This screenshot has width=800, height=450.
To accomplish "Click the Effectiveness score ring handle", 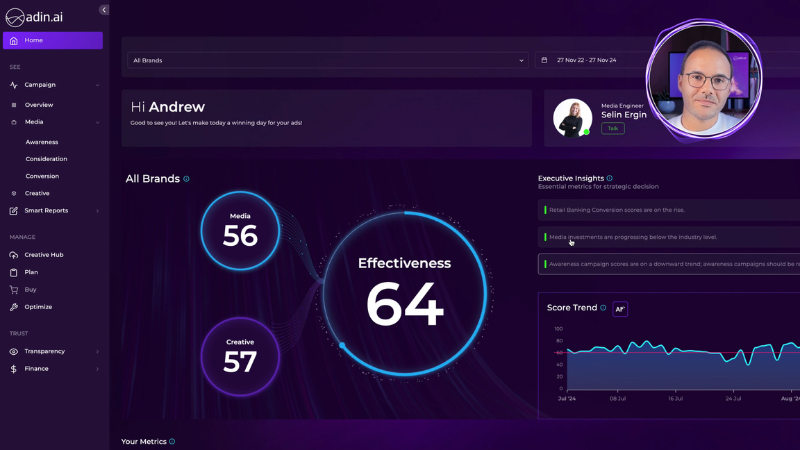I will pyautogui.click(x=342, y=345).
